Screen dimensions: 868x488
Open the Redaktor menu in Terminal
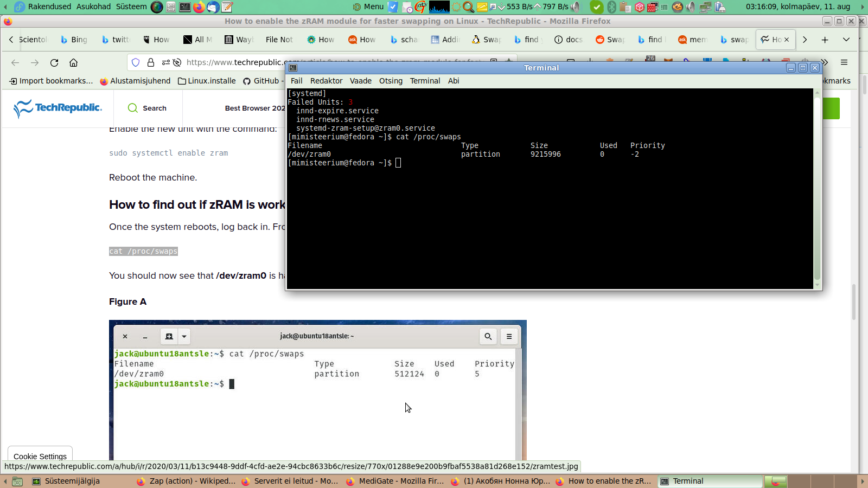[326, 81]
